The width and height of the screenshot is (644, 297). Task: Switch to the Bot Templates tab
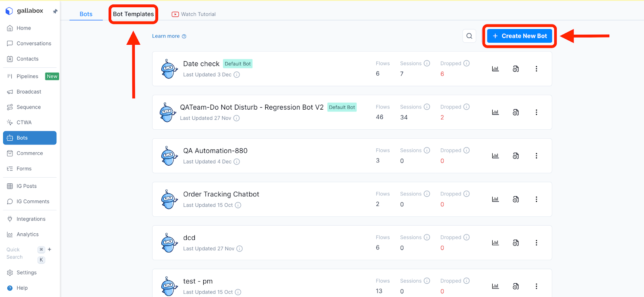(133, 14)
